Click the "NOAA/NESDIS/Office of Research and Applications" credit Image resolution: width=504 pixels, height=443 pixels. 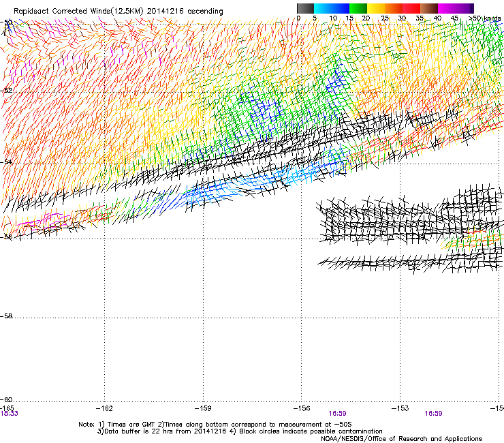(401, 438)
